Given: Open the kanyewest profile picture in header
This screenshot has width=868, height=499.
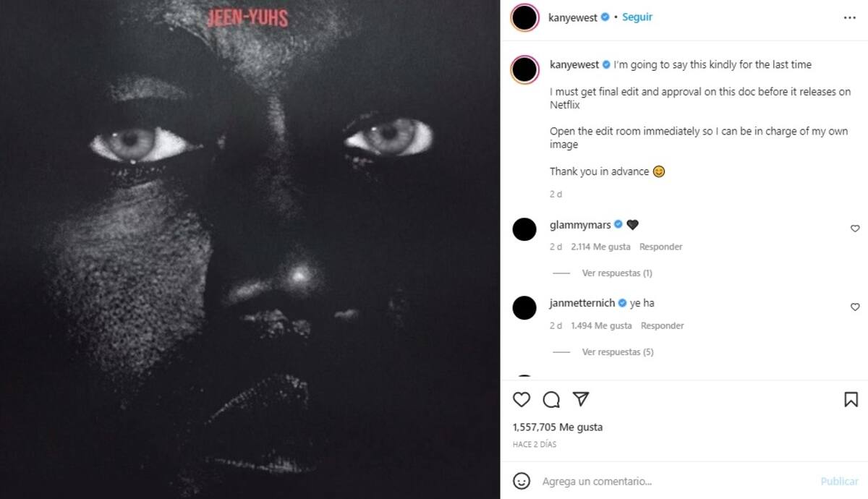Looking at the screenshot, I should click(x=524, y=18).
